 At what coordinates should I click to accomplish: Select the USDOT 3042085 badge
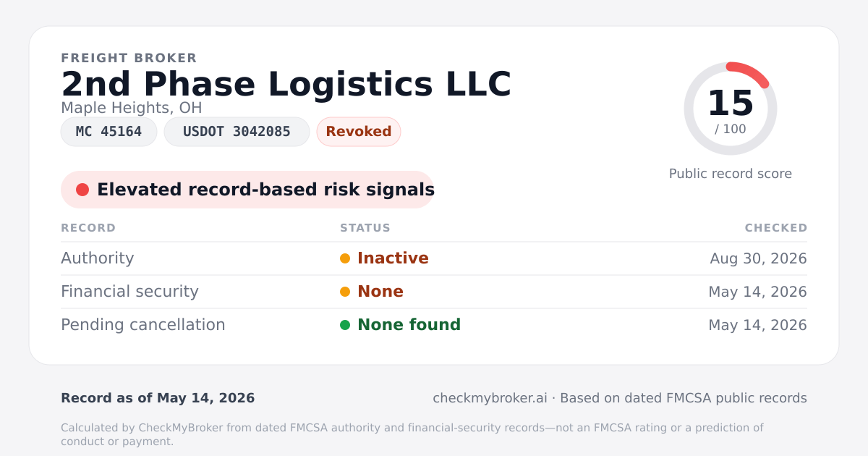coord(237,132)
